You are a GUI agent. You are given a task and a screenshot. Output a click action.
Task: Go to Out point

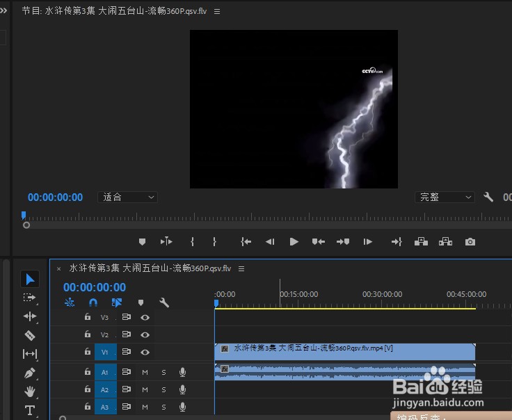click(x=397, y=242)
